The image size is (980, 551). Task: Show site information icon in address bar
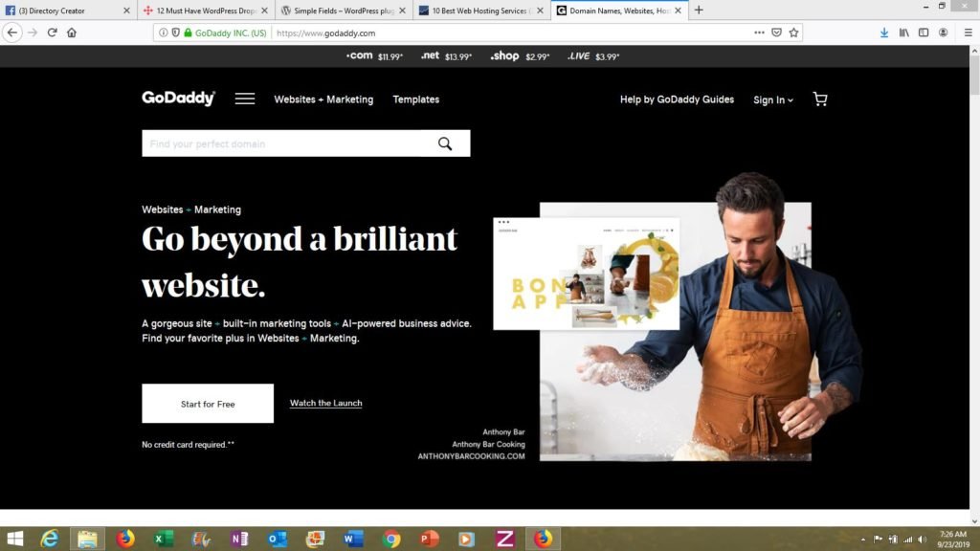click(163, 33)
